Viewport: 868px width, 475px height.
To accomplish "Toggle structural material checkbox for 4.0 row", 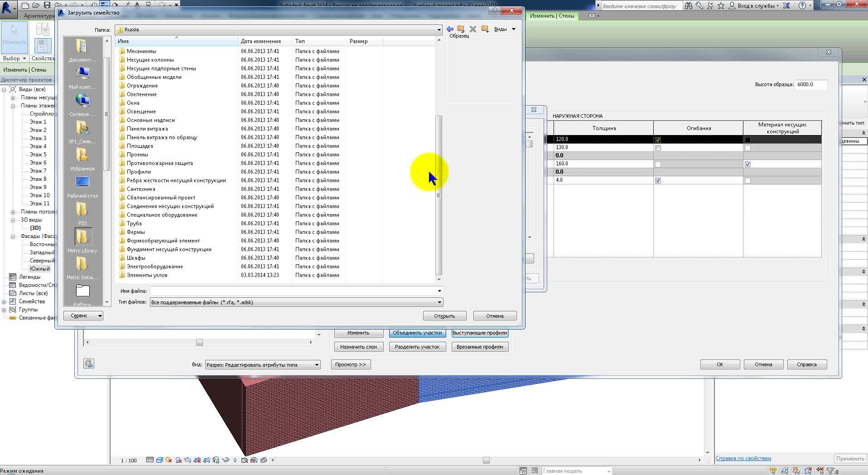I will point(747,180).
